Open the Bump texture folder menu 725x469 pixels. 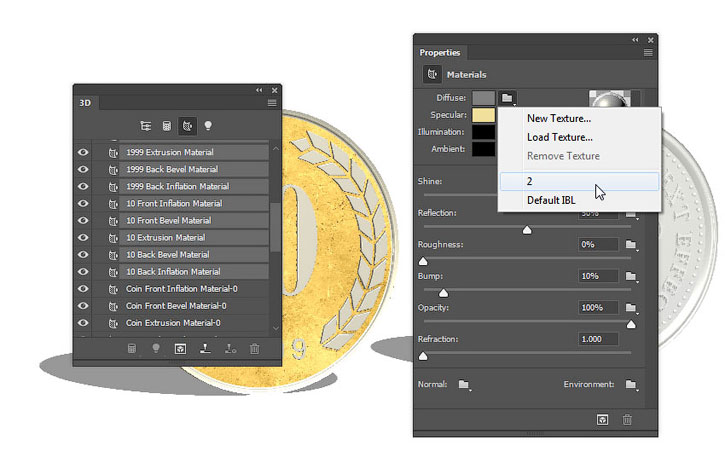tap(631, 276)
